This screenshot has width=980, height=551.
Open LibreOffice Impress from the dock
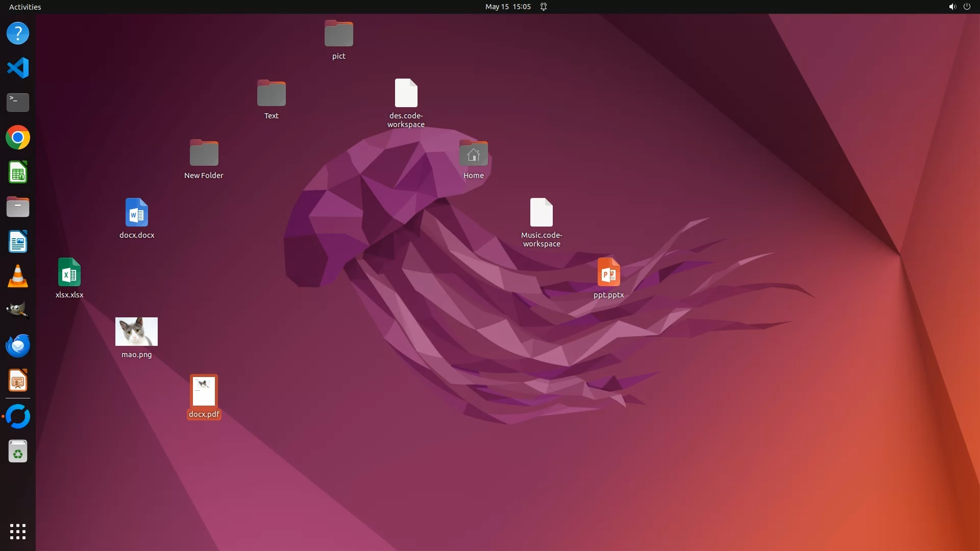(18, 381)
